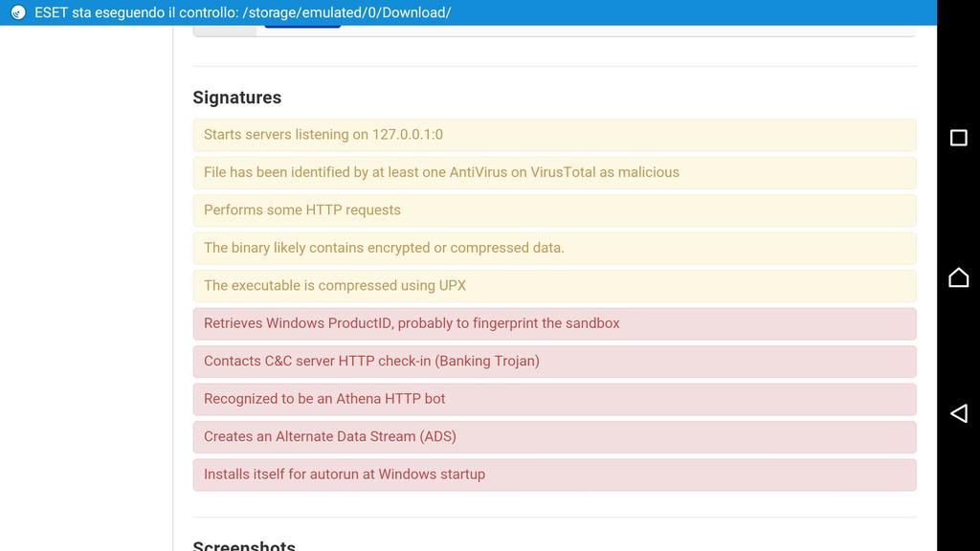Expand the VirusTotal malicious detection signature
This screenshot has height=551, width=980.
click(x=554, y=172)
